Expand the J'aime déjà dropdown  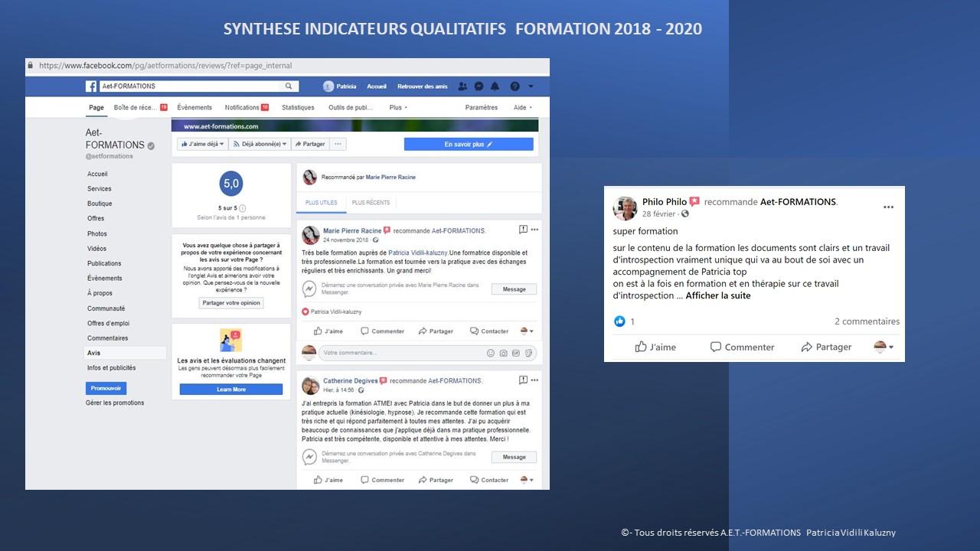pos(201,144)
